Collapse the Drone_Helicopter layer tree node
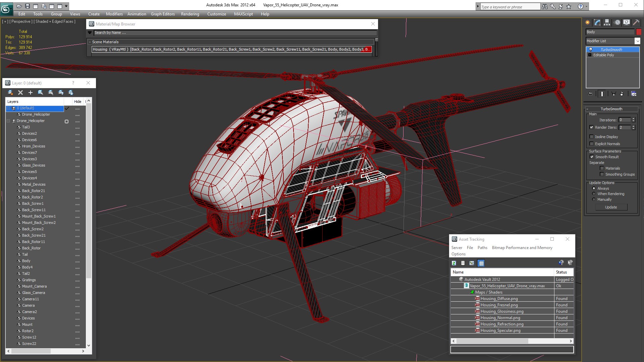Image resolution: width=644 pixels, height=362 pixels. click(x=8, y=121)
